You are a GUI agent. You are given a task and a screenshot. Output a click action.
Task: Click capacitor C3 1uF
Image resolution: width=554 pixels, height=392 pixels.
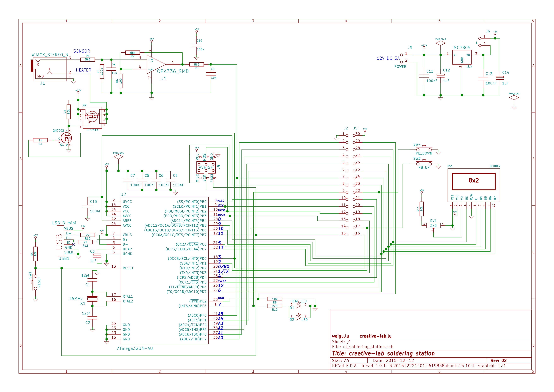point(97,255)
